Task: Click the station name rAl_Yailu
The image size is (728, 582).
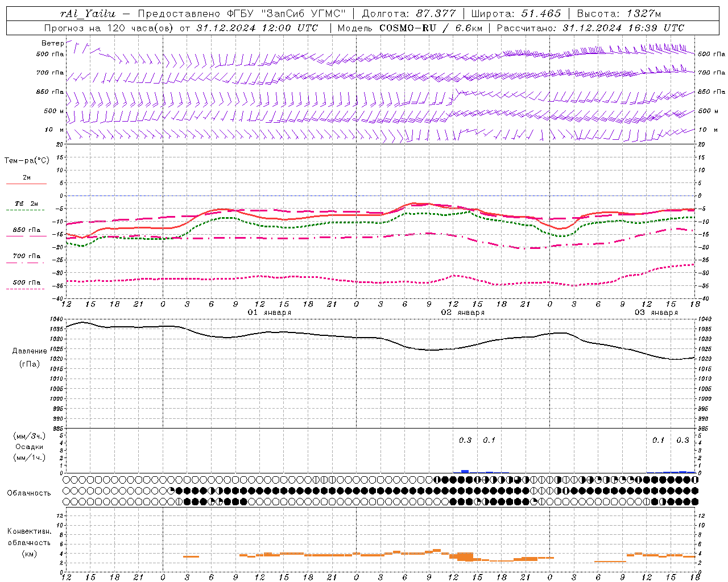Action: click(88, 14)
